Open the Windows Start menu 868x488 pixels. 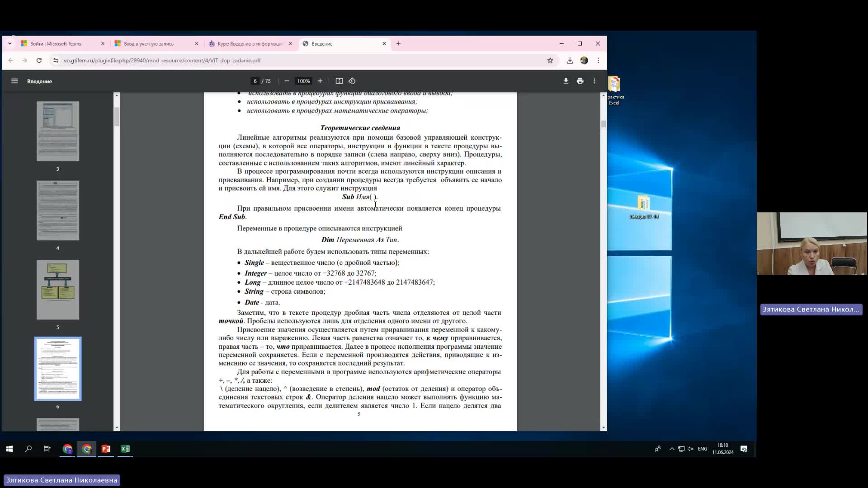[9, 449]
